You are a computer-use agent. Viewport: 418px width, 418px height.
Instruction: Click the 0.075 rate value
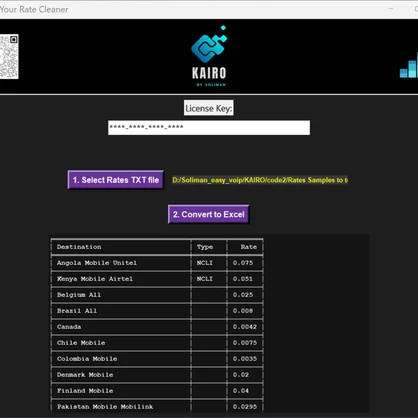243,263
